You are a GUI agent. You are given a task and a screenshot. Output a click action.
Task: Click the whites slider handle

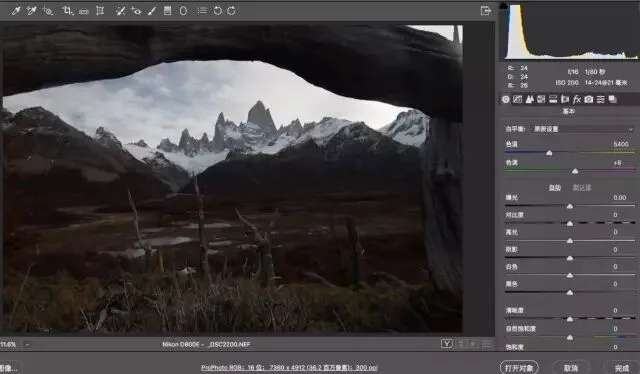click(x=570, y=276)
